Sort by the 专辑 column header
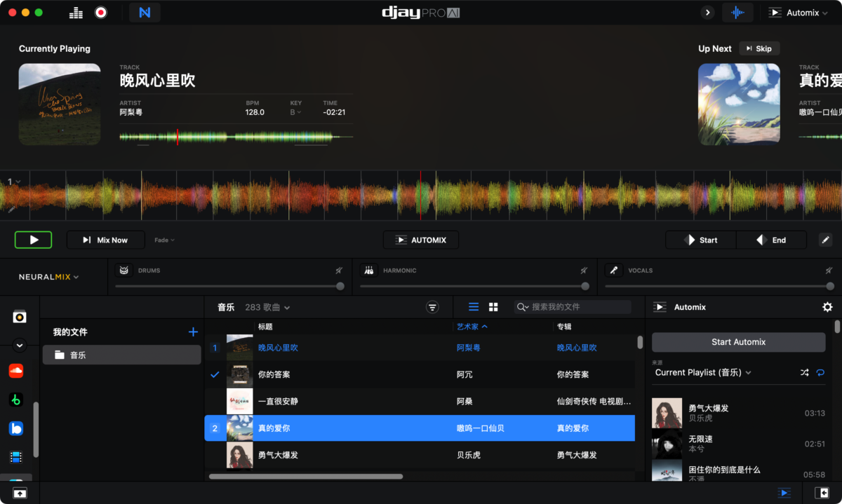The width and height of the screenshot is (842, 504). click(564, 327)
